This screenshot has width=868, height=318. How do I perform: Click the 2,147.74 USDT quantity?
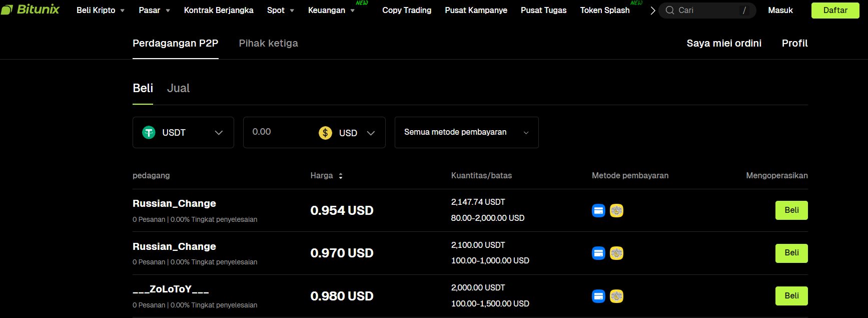click(x=478, y=202)
